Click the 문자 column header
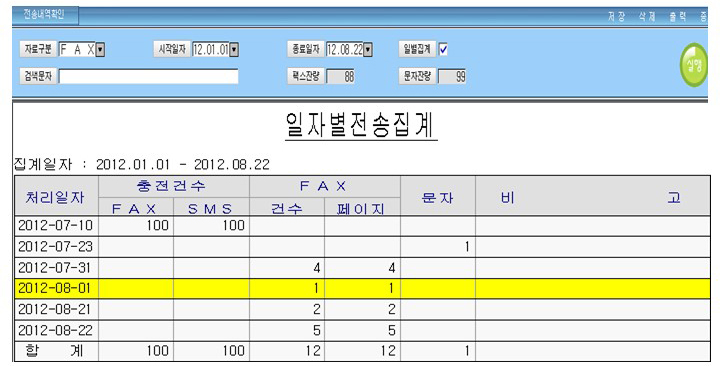The width and height of the screenshot is (720, 366). tap(437, 197)
